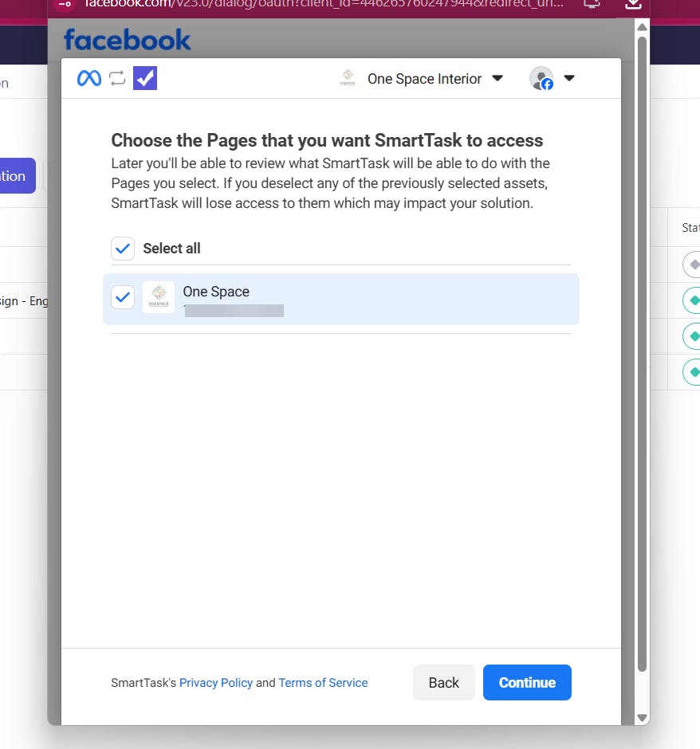Click the One Space page thumbnail

159,297
